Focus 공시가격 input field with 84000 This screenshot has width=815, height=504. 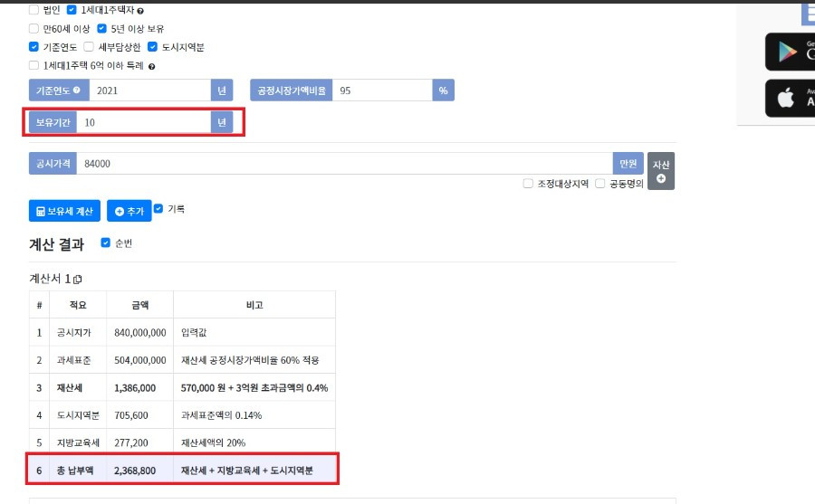click(345, 164)
